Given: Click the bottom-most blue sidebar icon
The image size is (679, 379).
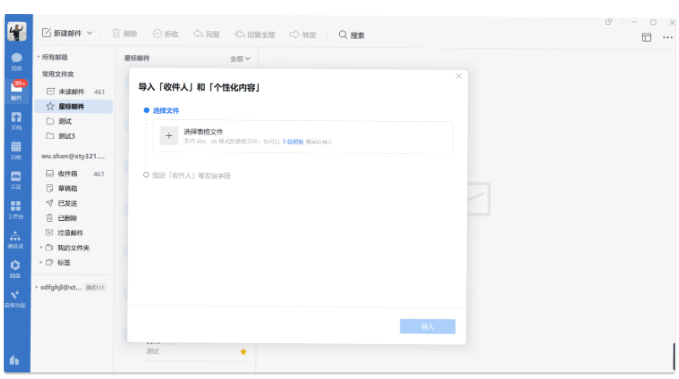Looking at the screenshot, I should pos(14,360).
